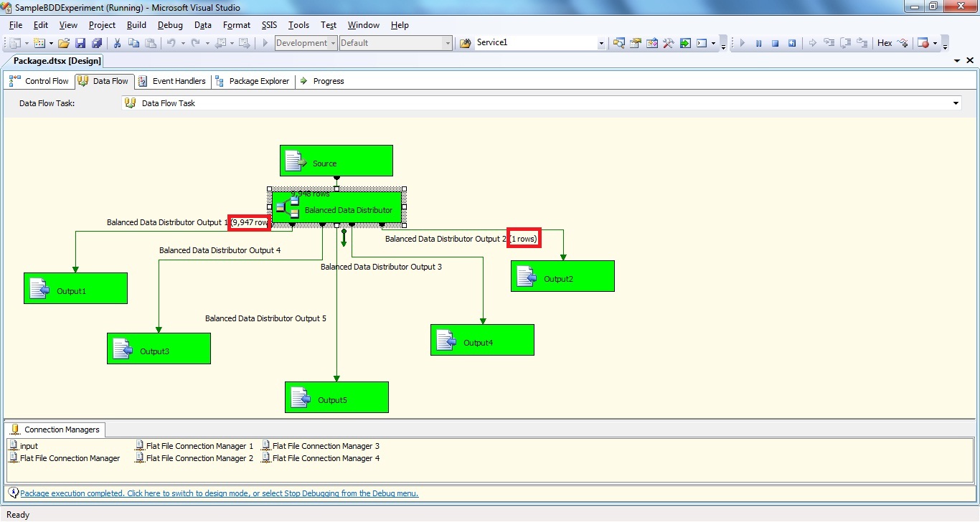
Task: Open the New Project icon dropdown arrow
Action: [x=27, y=43]
